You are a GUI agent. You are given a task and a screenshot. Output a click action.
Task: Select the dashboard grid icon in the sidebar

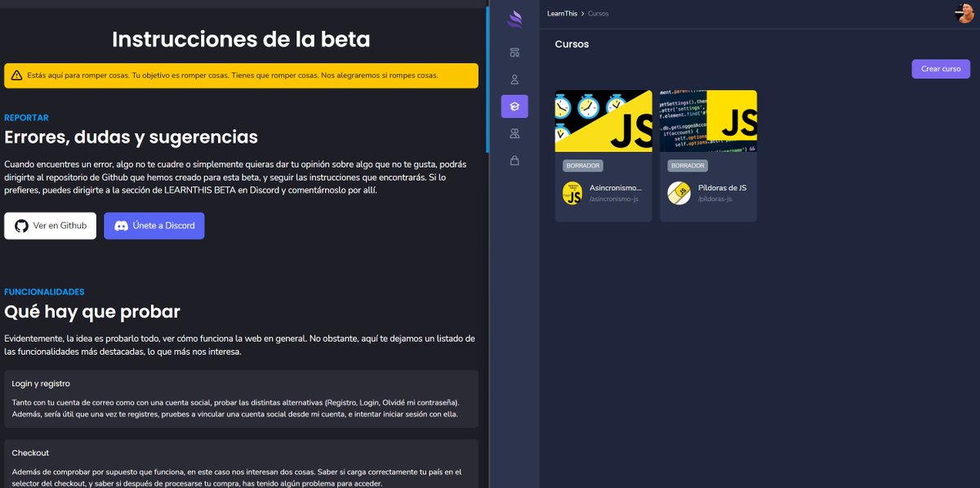click(514, 51)
